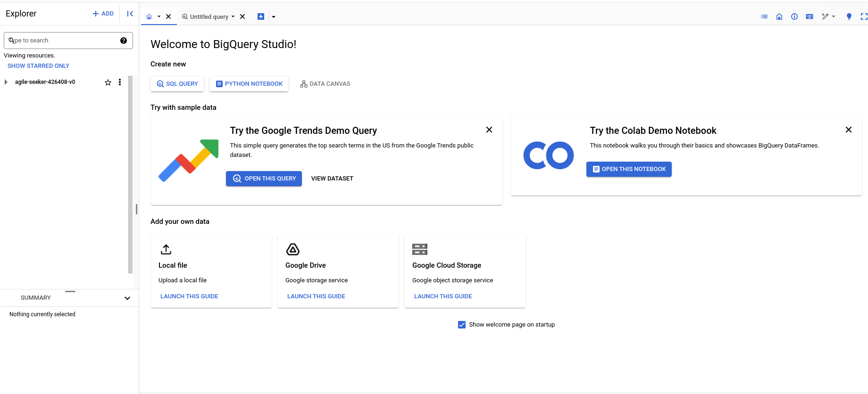Launch the Google Drive guide
Image resolution: width=868 pixels, height=394 pixels.
[316, 296]
